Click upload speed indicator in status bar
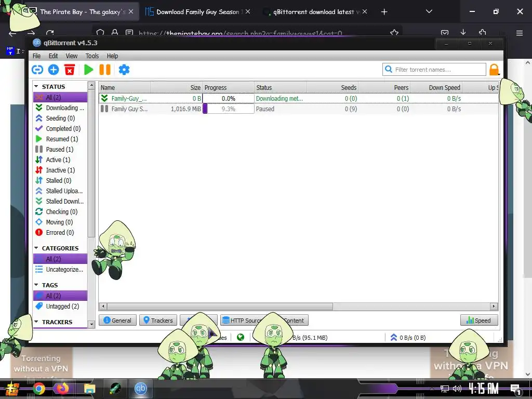The width and height of the screenshot is (532, 399). 408,338
